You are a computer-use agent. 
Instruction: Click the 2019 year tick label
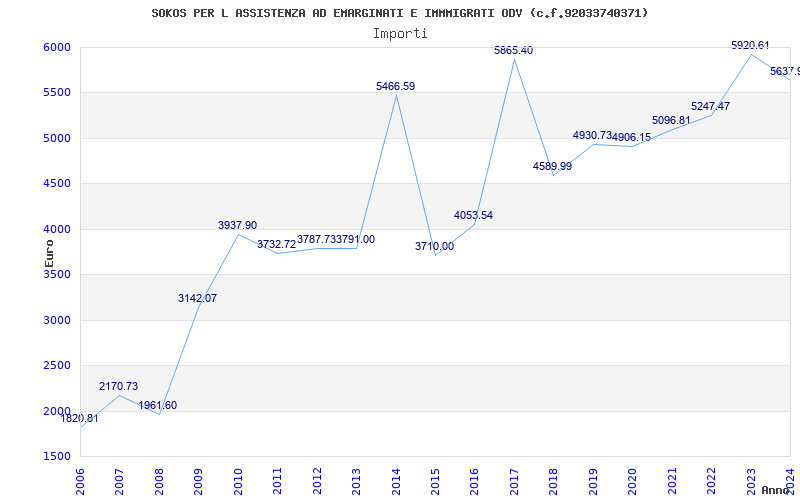[593, 481]
